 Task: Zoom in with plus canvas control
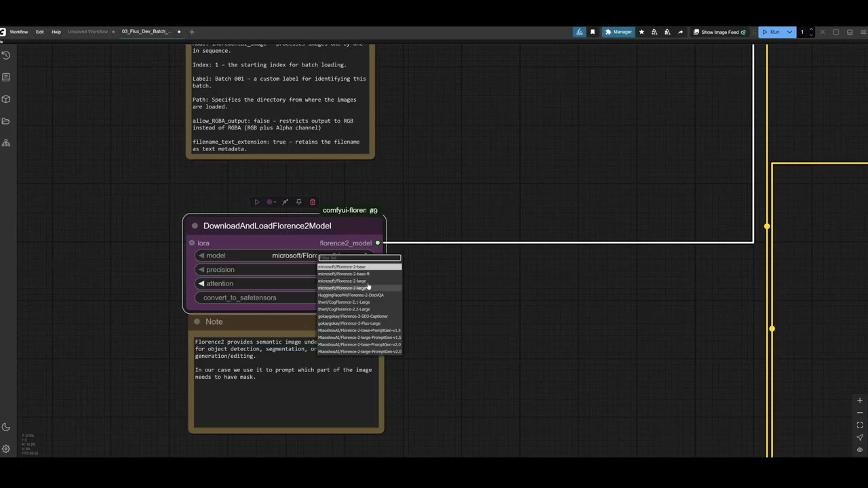[x=860, y=401]
